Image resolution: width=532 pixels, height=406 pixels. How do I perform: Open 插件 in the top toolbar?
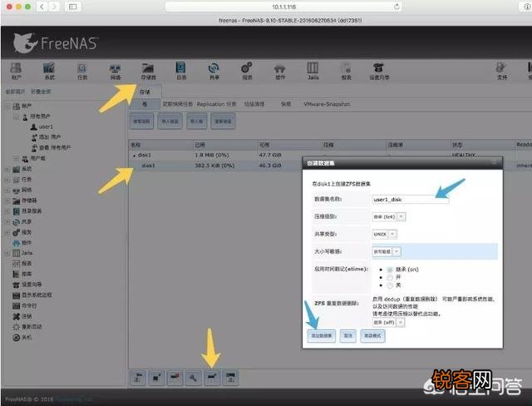click(x=280, y=71)
